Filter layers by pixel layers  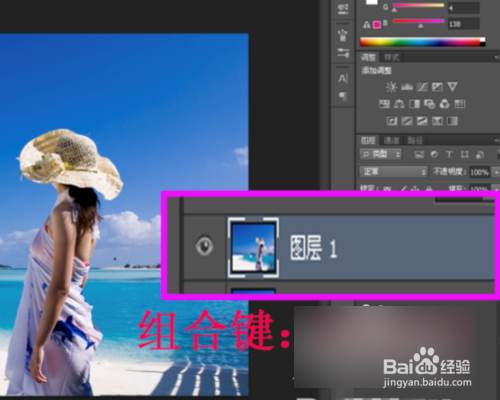[419, 154]
